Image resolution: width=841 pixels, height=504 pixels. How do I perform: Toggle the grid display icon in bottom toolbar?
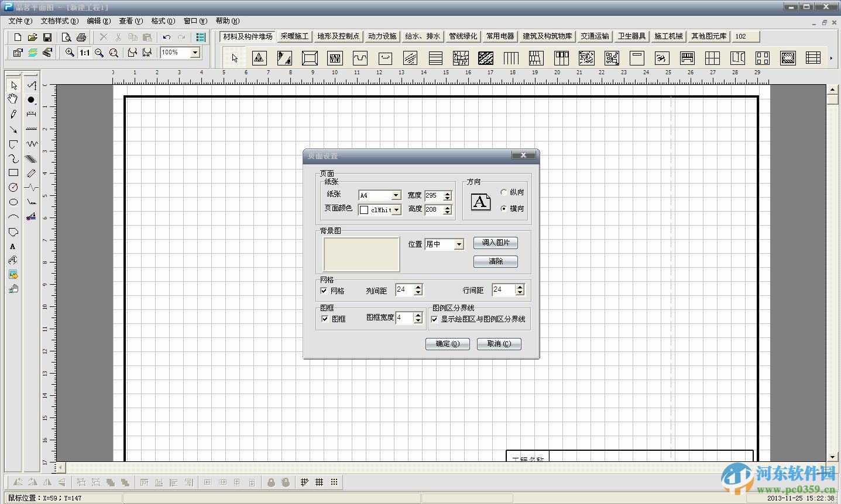(319, 482)
